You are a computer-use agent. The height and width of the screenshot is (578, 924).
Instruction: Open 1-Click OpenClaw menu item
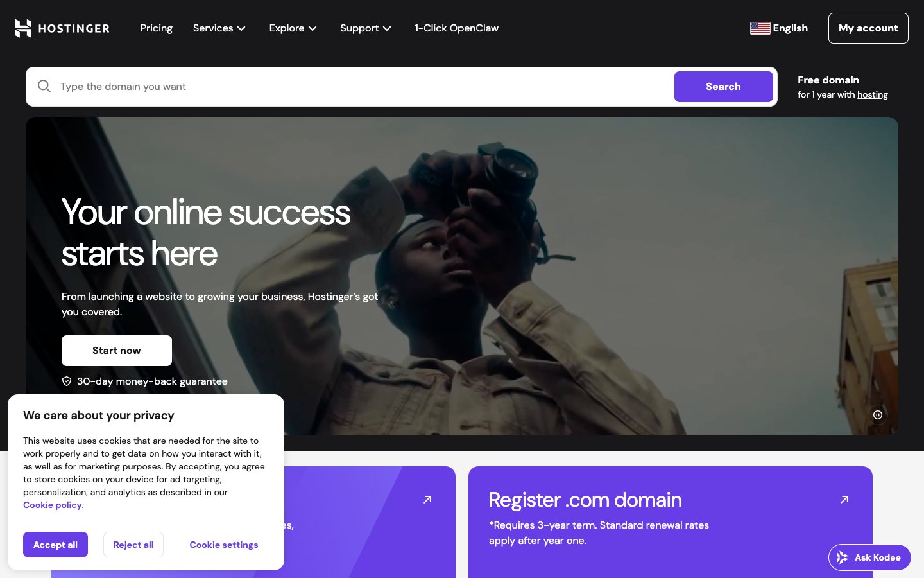(x=456, y=28)
